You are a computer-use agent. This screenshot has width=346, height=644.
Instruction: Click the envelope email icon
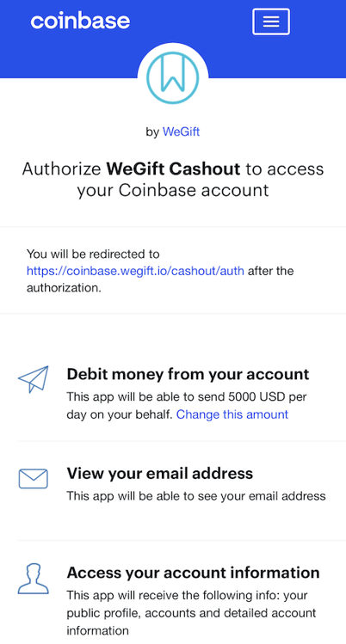point(34,479)
